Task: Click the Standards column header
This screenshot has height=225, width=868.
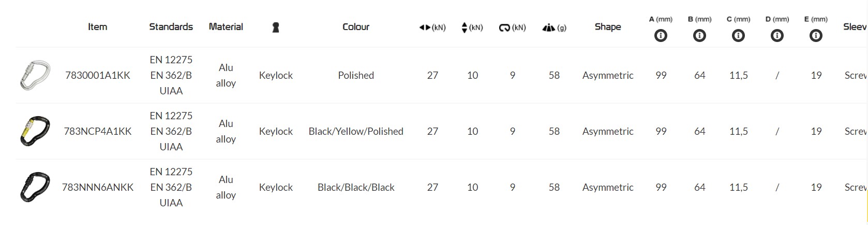Action: [x=171, y=26]
